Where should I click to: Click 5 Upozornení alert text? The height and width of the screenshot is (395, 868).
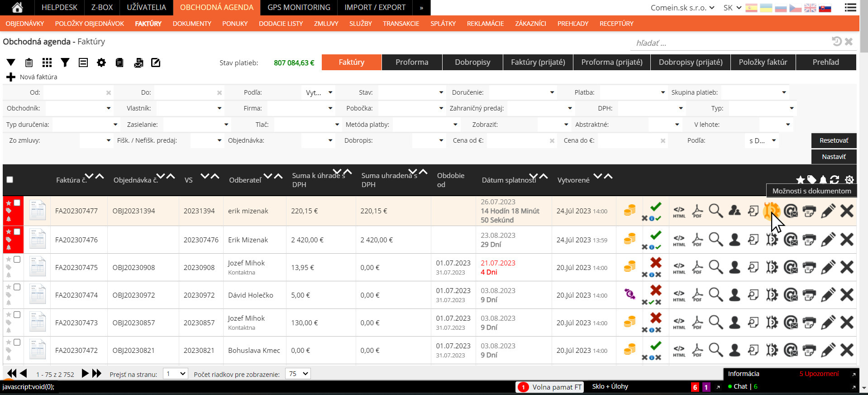pos(819,374)
